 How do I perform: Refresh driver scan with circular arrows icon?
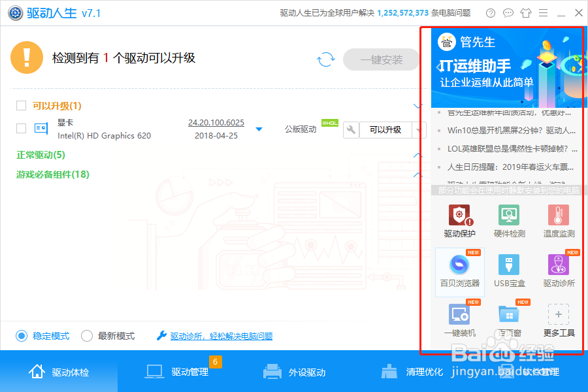pos(325,59)
